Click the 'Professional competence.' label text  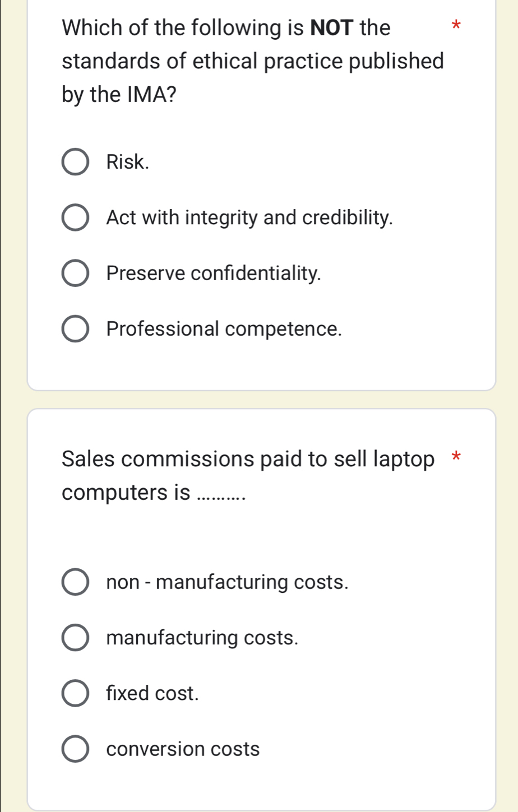point(224,329)
